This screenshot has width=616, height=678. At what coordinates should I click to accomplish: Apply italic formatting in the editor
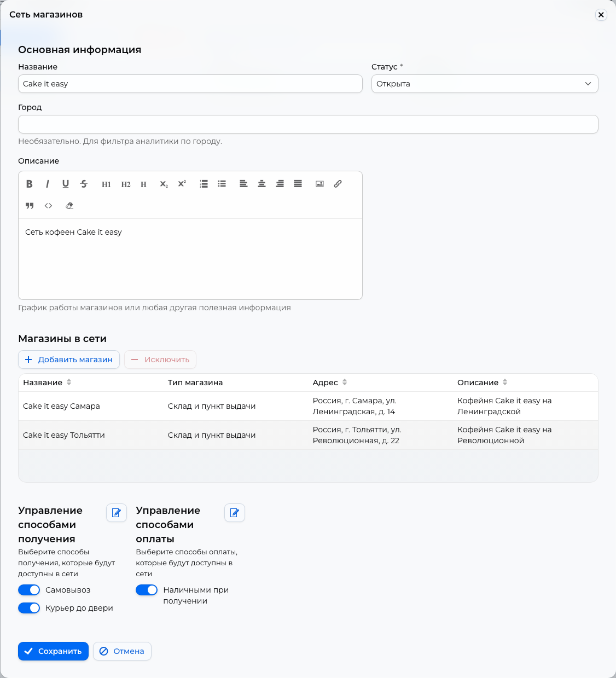pos(48,184)
